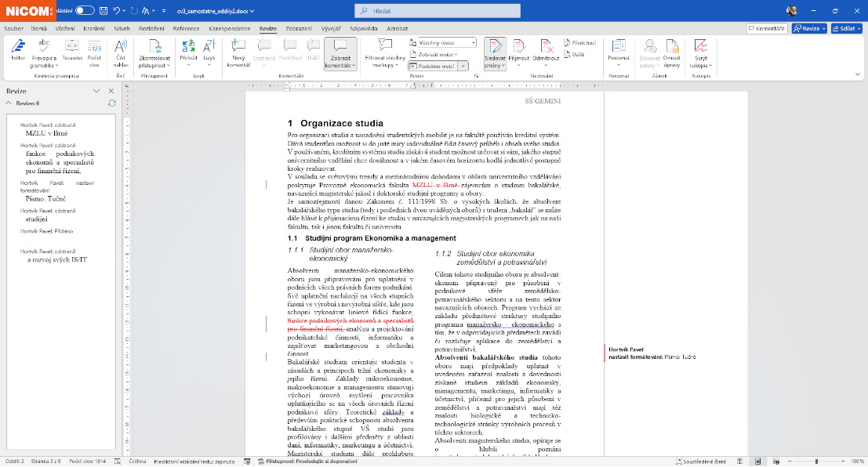Click the Porovnat compare icon

point(619,46)
